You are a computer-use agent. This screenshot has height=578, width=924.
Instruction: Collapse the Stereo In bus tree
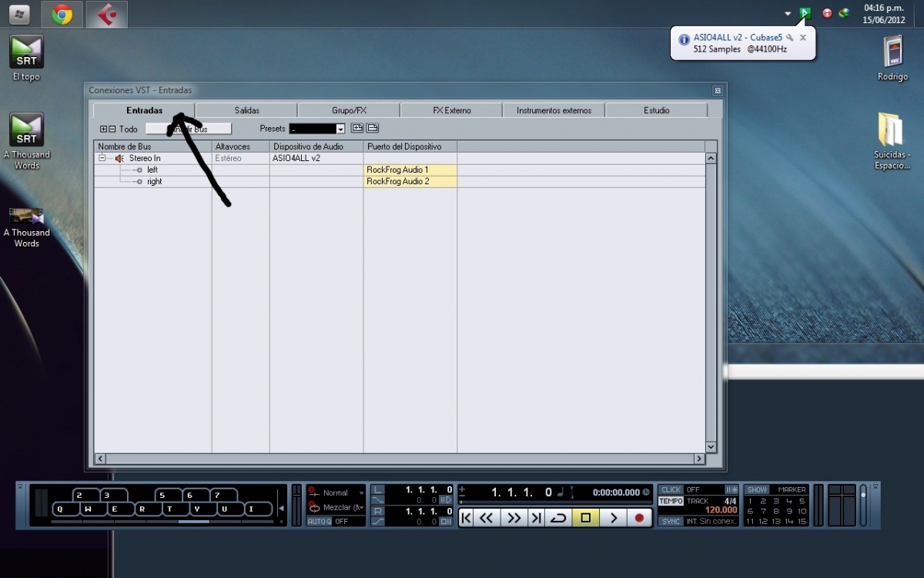click(102, 158)
